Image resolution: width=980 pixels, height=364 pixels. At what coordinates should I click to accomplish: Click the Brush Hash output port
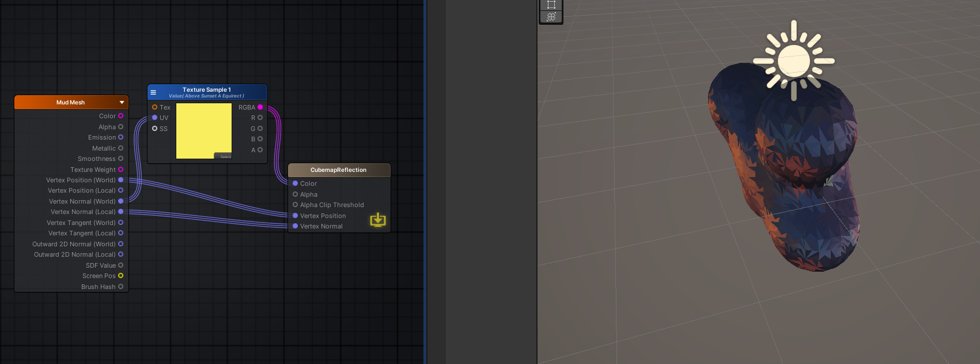tap(120, 287)
